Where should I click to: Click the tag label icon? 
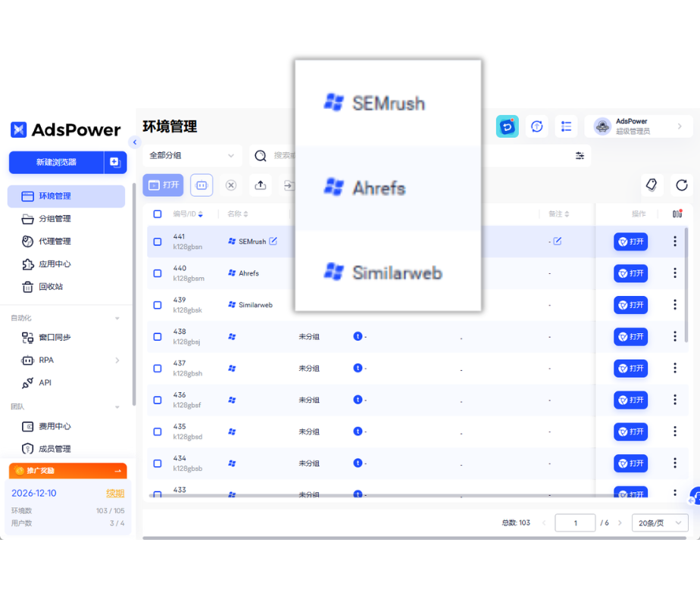click(x=652, y=185)
